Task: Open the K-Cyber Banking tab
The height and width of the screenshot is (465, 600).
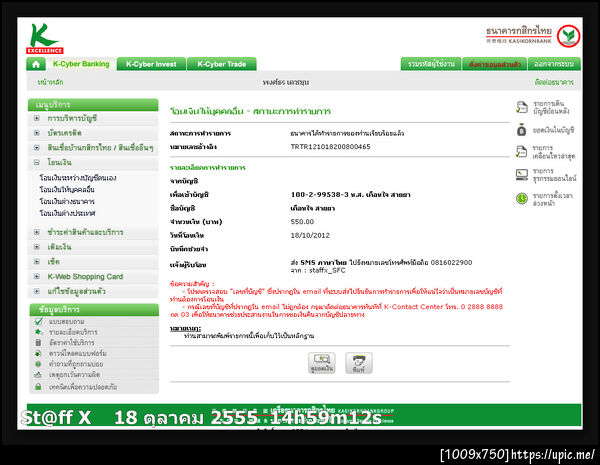Action: pos(81,64)
